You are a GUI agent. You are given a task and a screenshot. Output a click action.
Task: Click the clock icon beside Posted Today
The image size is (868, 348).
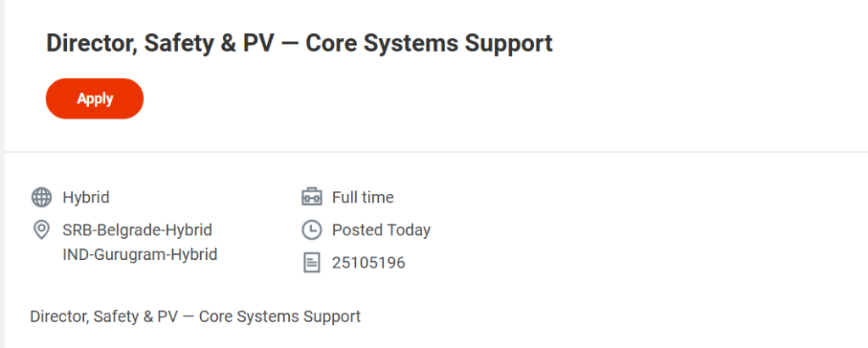(312, 230)
